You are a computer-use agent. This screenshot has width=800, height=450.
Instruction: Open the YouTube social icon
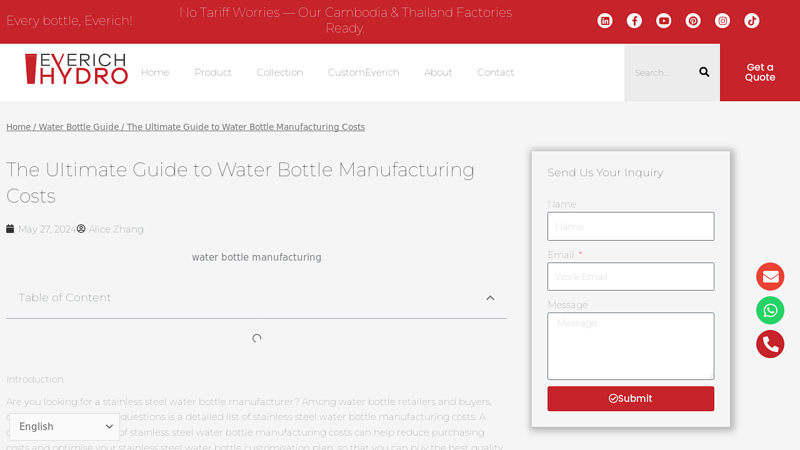tap(663, 21)
